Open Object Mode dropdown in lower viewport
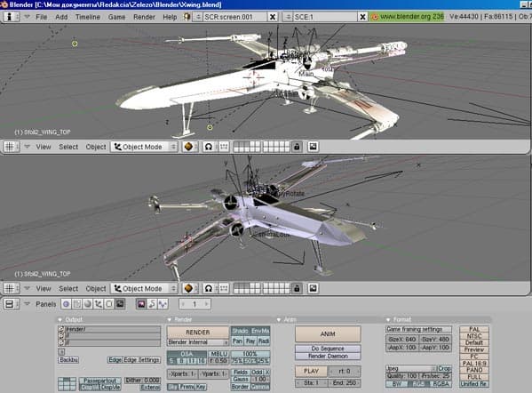 [x=144, y=288]
